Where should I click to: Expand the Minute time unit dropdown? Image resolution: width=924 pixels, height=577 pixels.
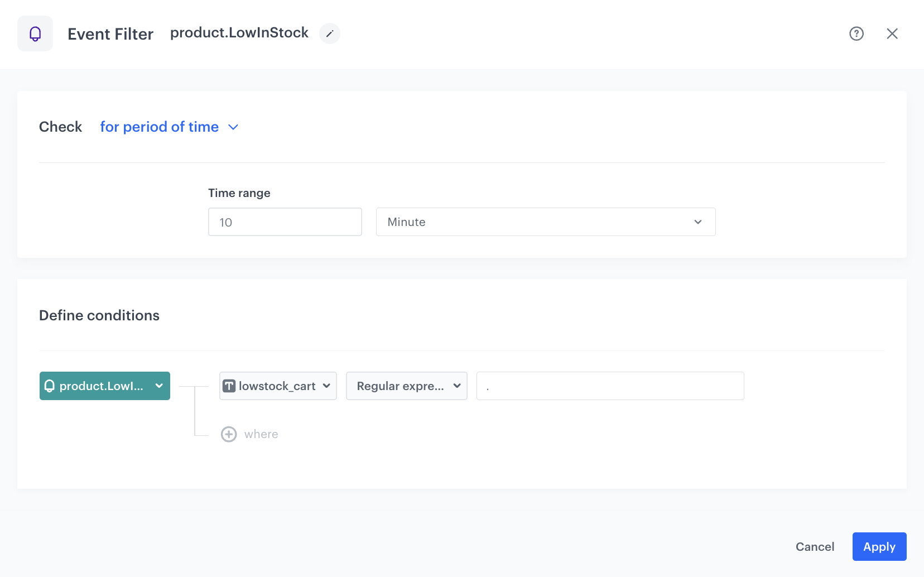point(698,222)
